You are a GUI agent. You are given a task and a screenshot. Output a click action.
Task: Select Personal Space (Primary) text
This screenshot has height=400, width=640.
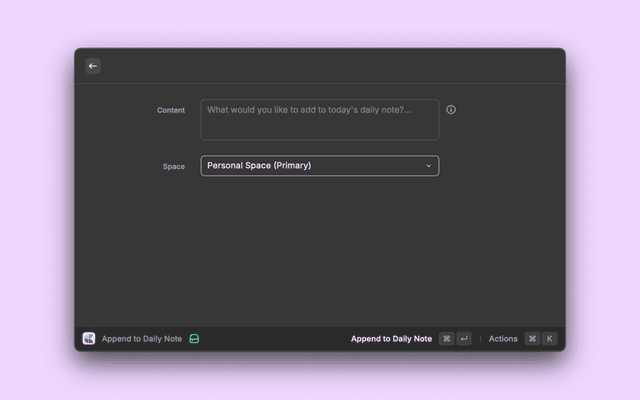click(259, 166)
